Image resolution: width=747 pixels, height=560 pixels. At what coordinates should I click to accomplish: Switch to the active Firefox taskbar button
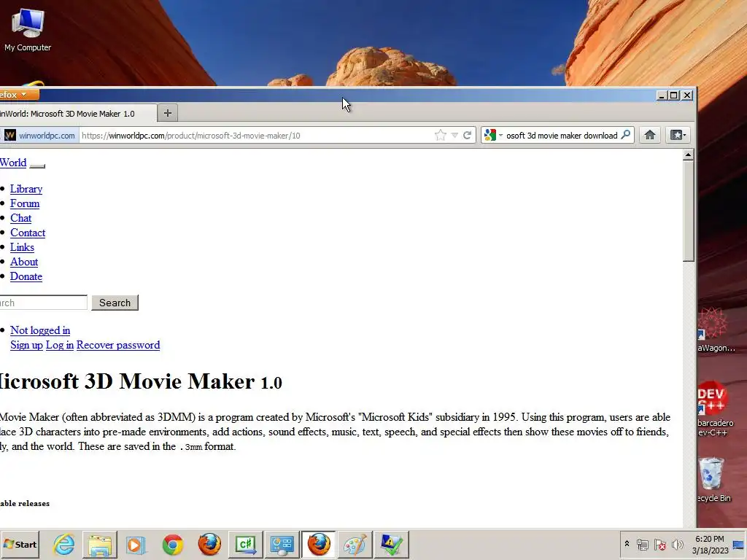click(318, 544)
